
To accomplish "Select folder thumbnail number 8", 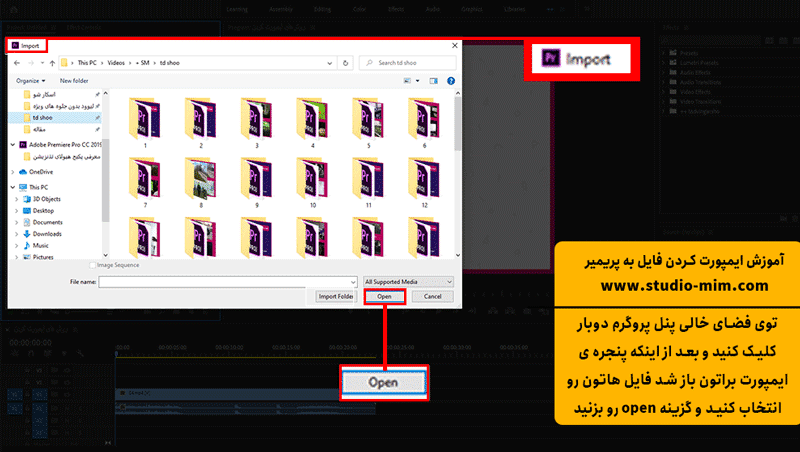I will pos(201,180).
